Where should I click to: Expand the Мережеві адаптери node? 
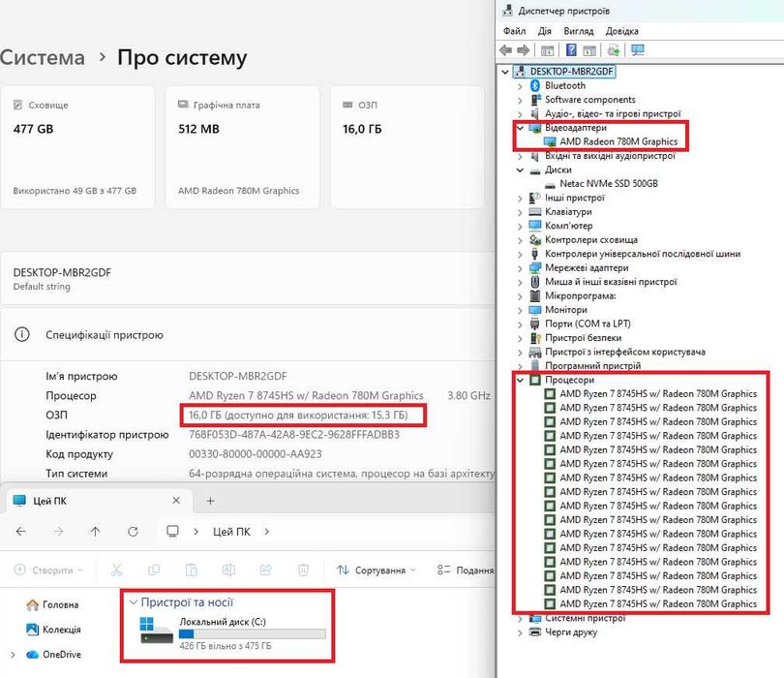point(520,268)
